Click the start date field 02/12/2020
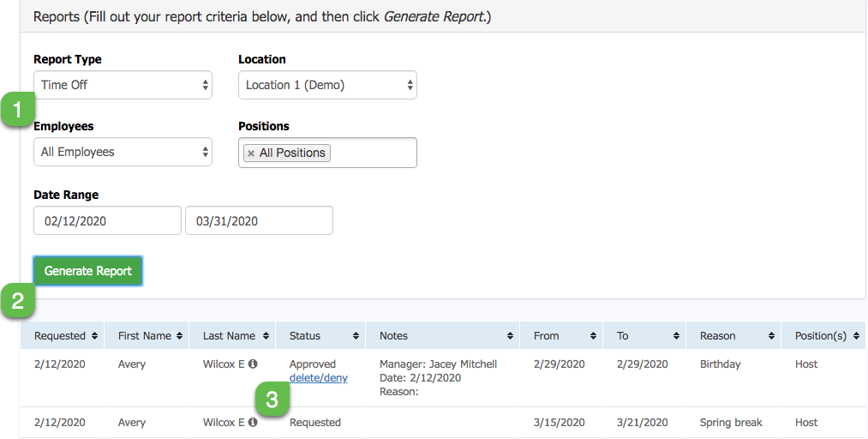This screenshot has width=868, height=439. (x=107, y=221)
